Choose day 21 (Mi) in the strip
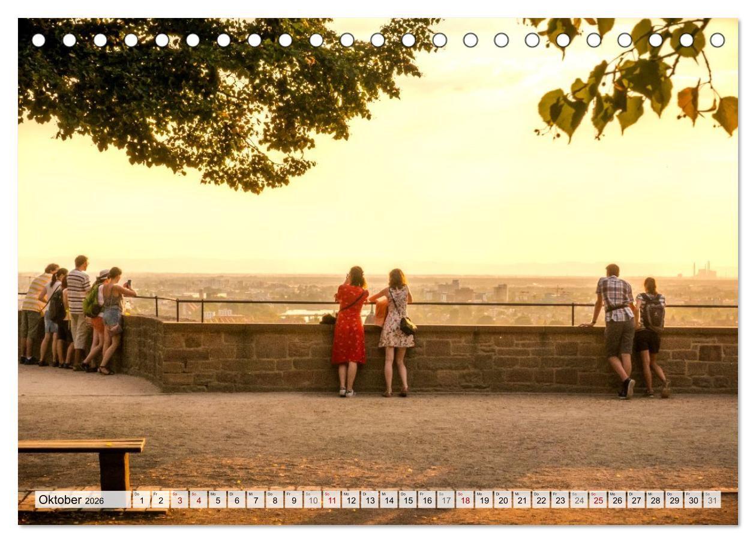Image resolution: width=756 pixels, height=543 pixels. click(521, 500)
